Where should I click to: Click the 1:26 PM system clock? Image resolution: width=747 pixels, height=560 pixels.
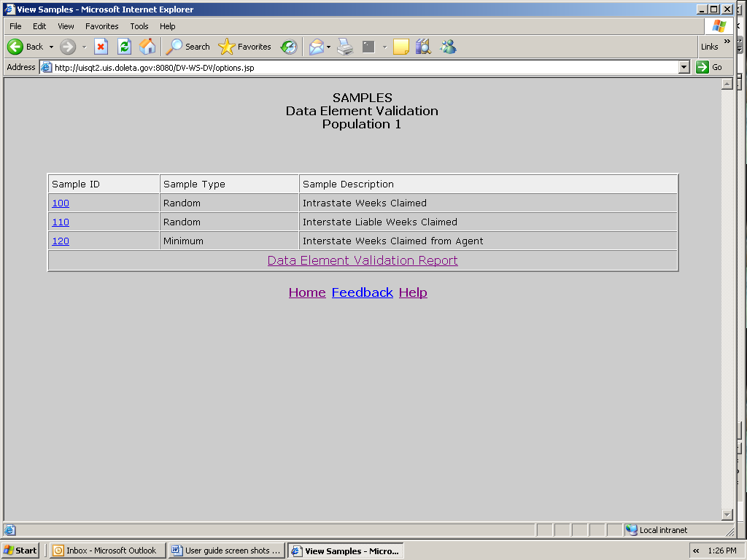pos(721,551)
